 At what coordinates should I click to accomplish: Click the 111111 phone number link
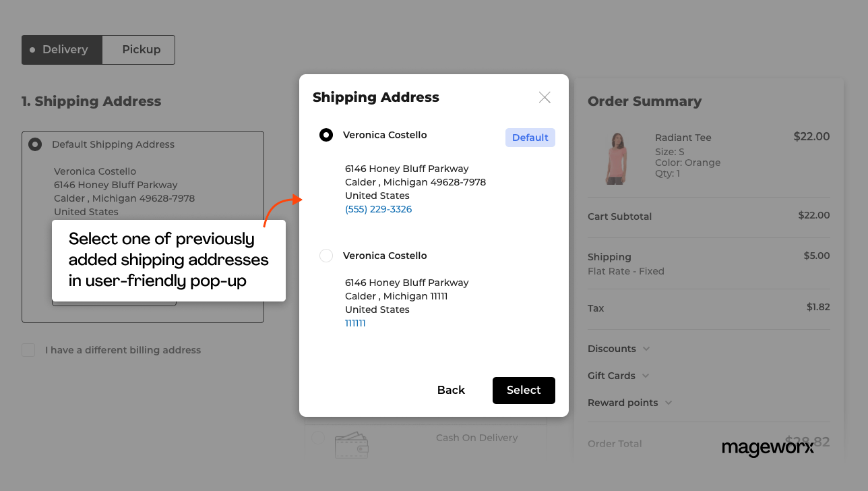[355, 323]
